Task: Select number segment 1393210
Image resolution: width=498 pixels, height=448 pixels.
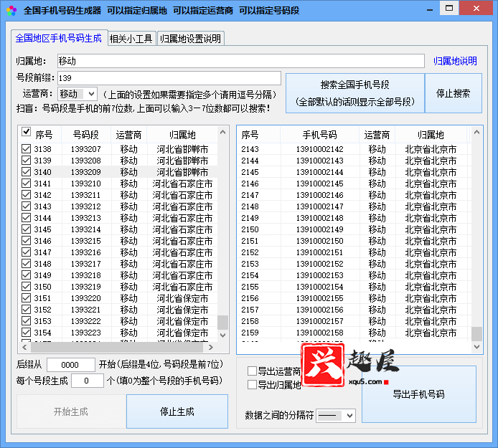Action: [x=86, y=184]
